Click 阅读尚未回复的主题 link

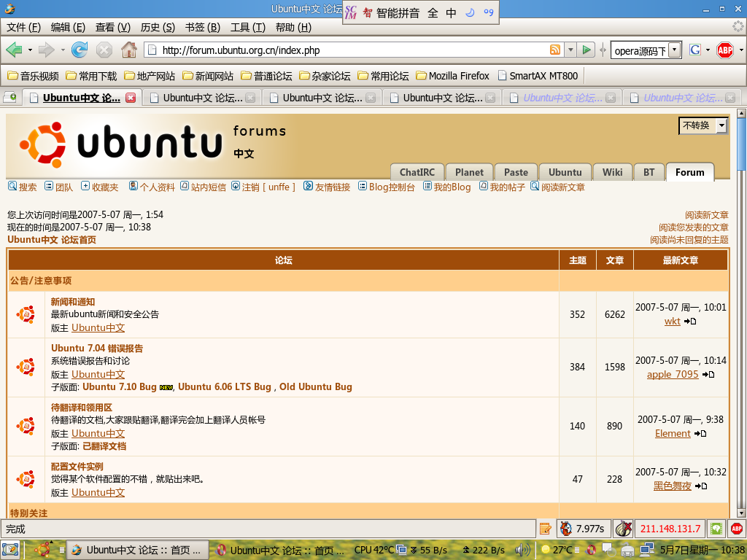689,239
